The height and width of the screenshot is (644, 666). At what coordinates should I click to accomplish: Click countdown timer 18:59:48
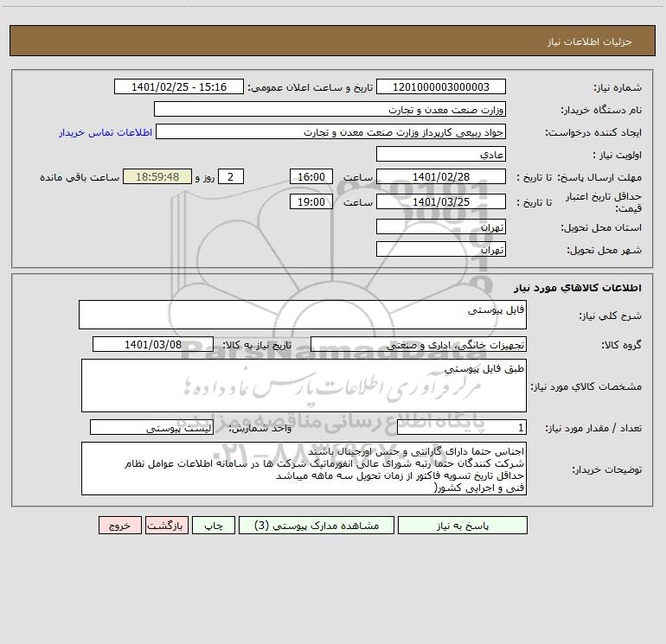click(x=157, y=176)
